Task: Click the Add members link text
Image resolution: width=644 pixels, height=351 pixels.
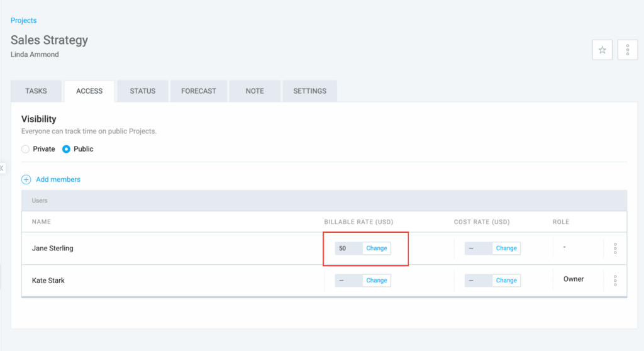Action: [x=58, y=179]
